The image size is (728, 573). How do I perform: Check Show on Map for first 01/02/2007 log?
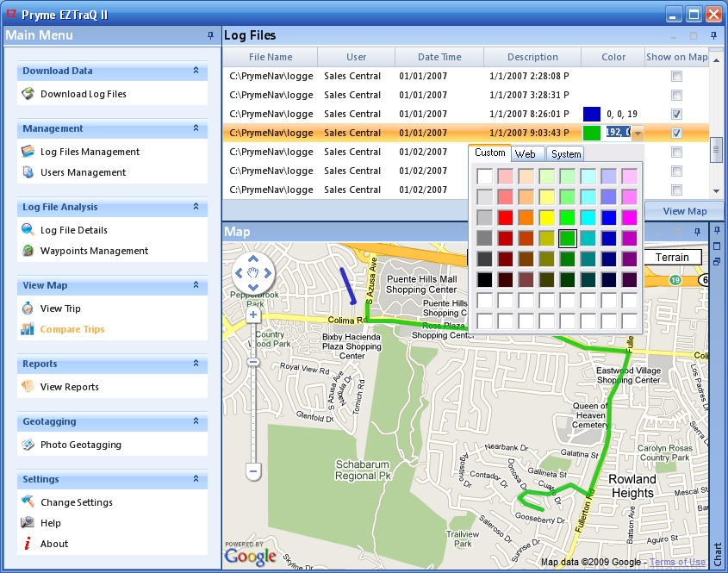(x=677, y=153)
